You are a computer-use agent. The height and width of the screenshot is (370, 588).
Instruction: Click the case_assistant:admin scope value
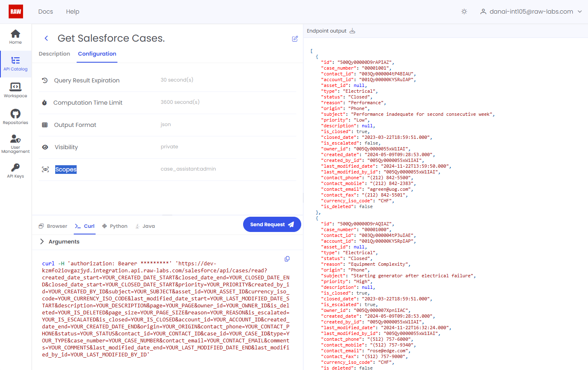click(188, 169)
